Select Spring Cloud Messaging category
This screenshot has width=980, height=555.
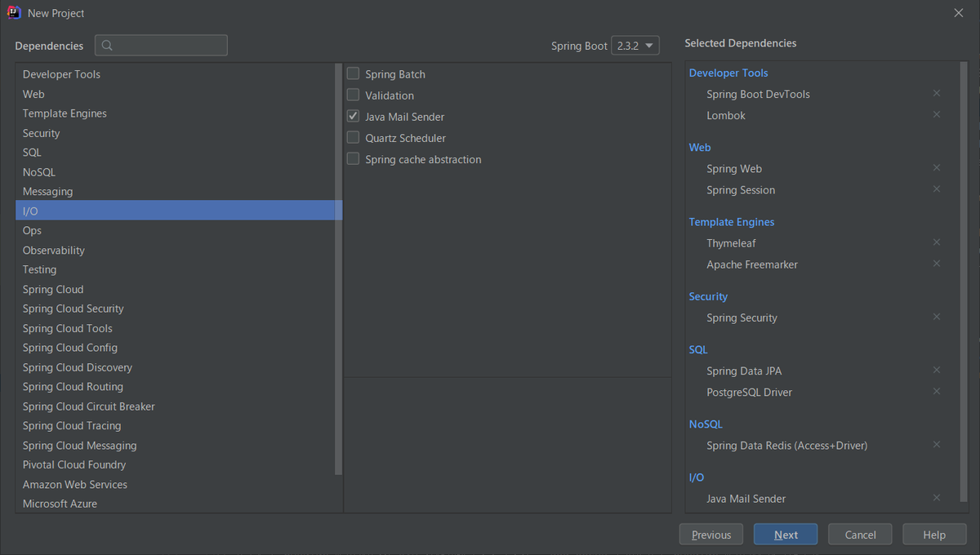pyautogui.click(x=175, y=445)
